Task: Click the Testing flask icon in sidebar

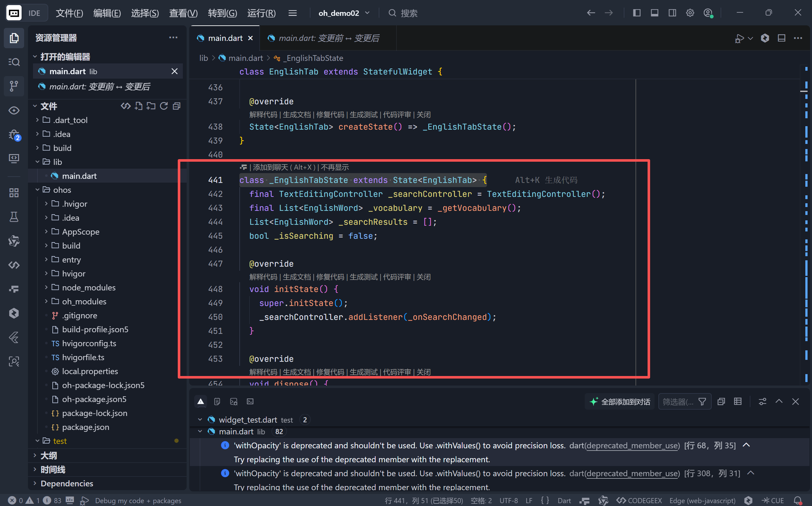Action: tap(14, 217)
